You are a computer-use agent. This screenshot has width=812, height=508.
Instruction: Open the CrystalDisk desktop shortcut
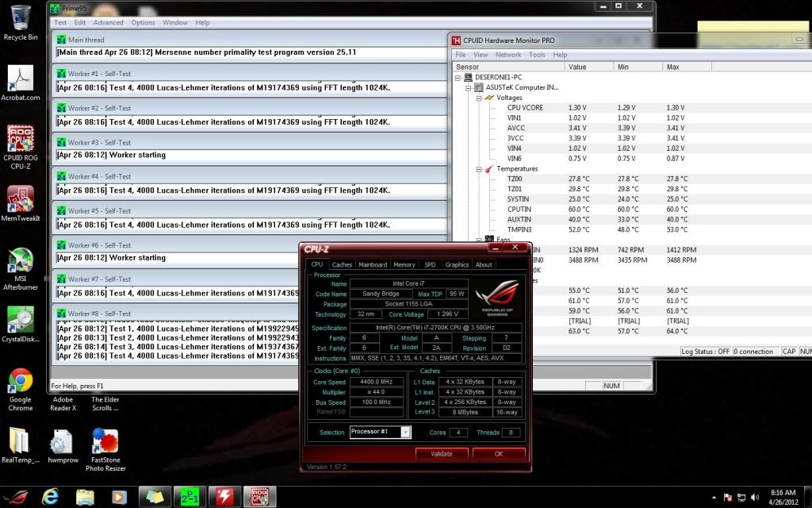click(x=20, y=324)
